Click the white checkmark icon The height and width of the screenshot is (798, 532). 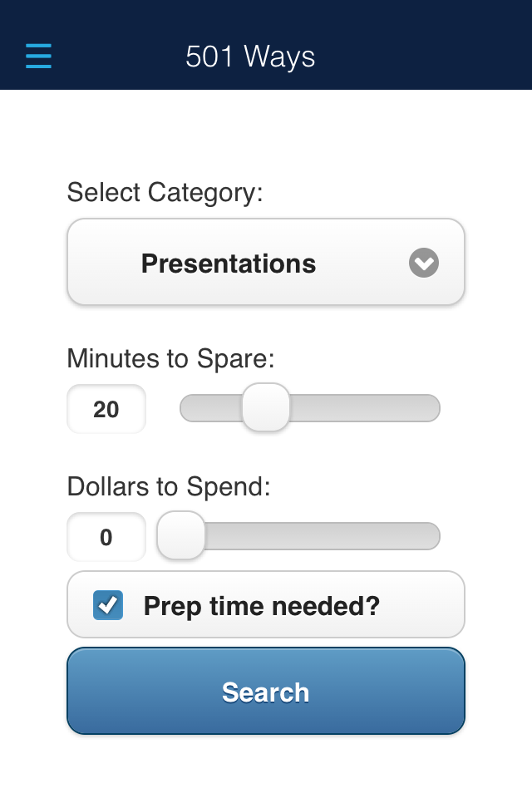coord(107,605)
